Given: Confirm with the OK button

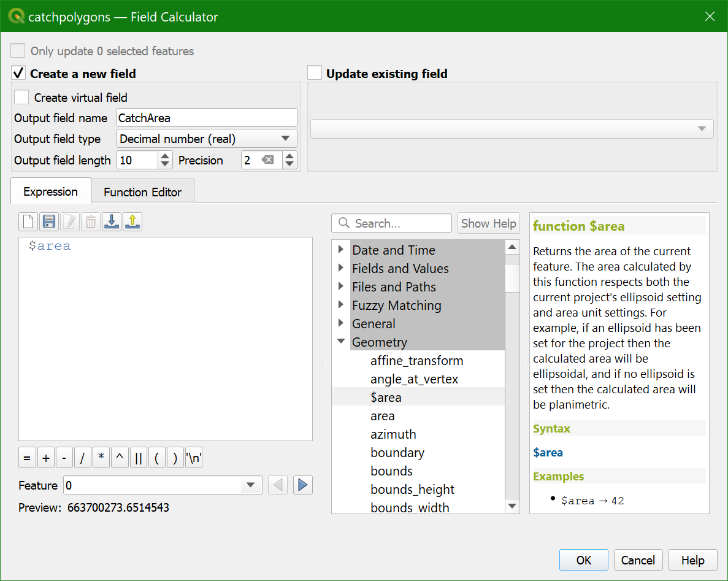Looking at the screenshot, I should coord(584,560).
